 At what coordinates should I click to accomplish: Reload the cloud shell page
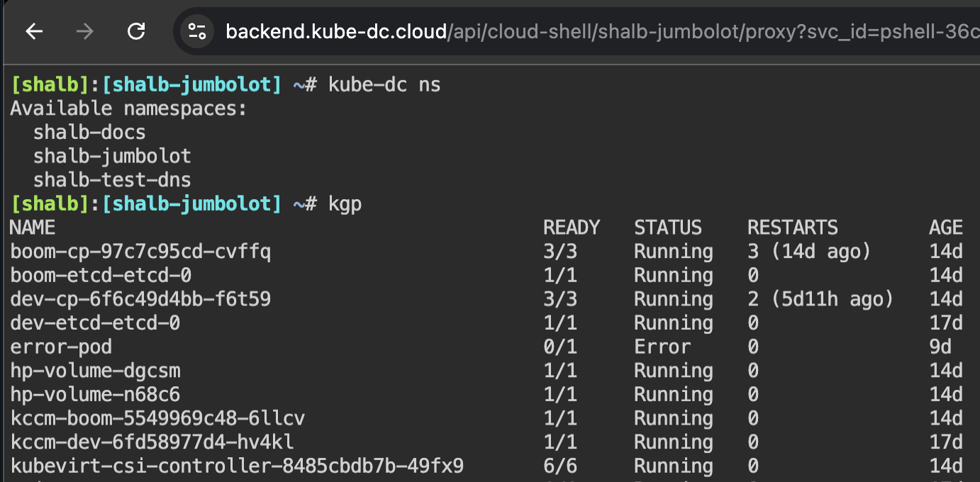click(136, 31)
